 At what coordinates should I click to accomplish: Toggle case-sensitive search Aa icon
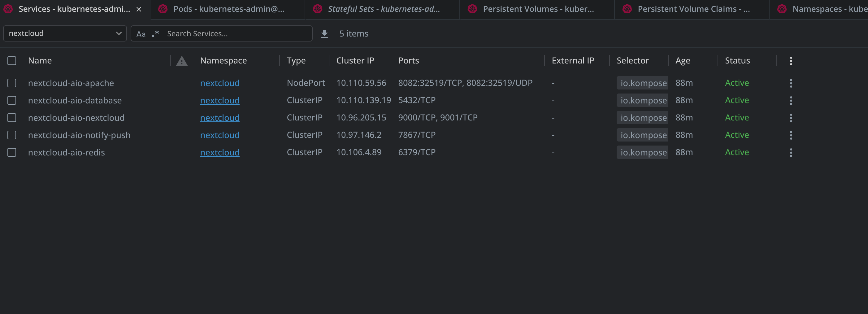coord(141,34)
